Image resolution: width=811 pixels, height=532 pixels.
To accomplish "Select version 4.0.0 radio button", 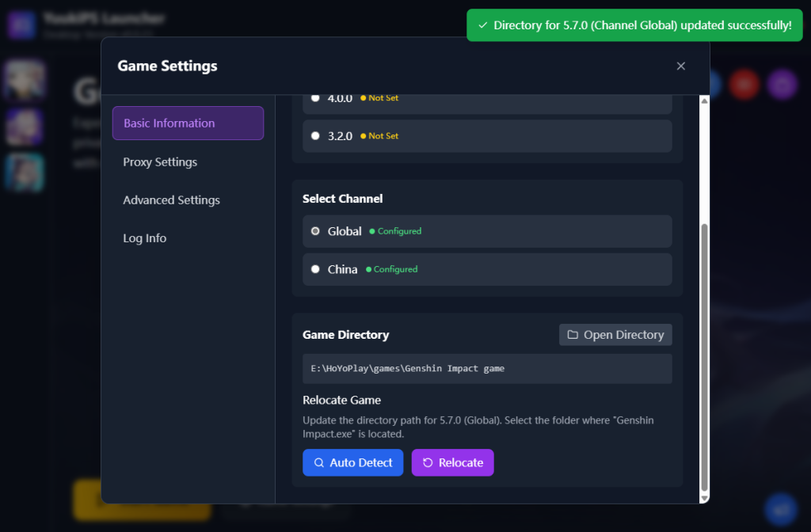I will [315, 97].
